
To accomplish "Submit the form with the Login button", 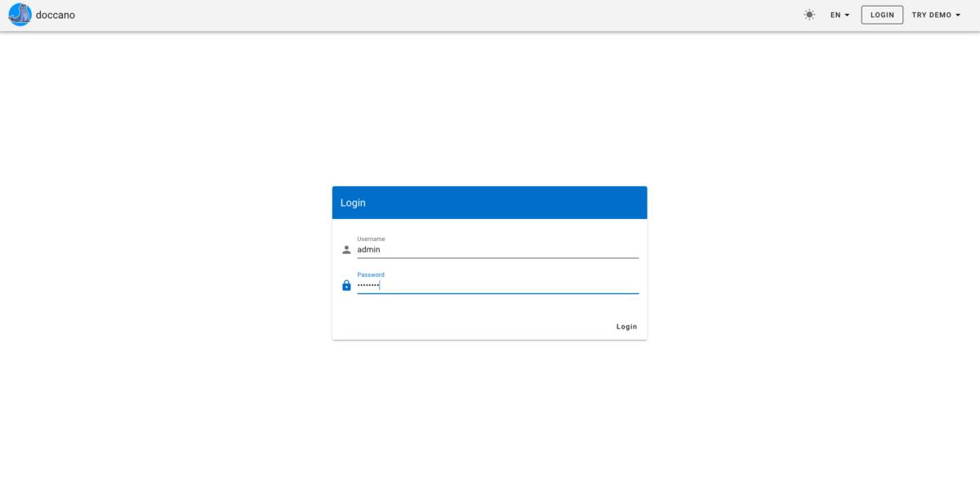I will pyautogui.click(x=626, y=327).
